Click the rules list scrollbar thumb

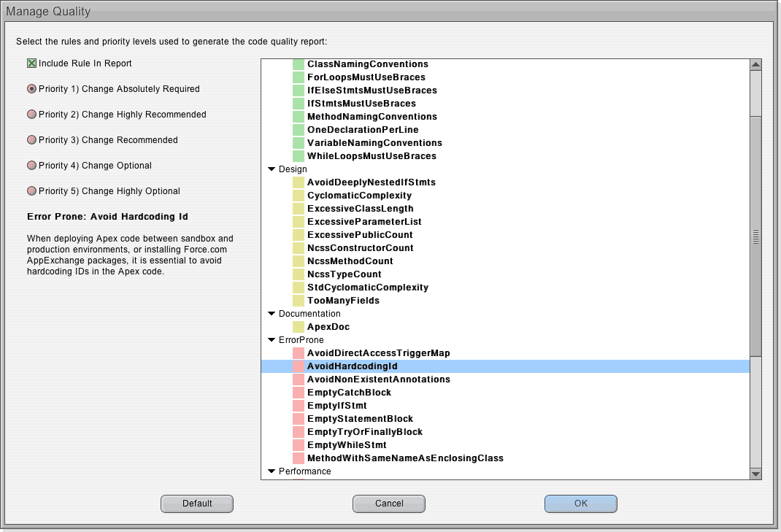[x=755, y=236]
